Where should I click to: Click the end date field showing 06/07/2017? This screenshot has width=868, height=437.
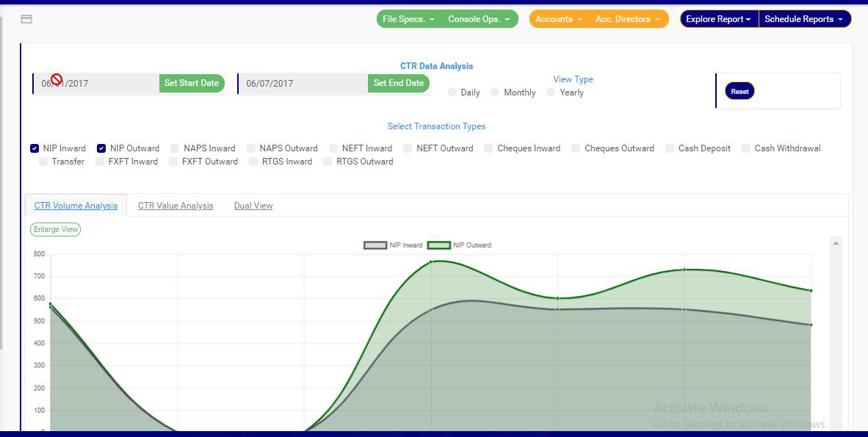coord(303,84)
